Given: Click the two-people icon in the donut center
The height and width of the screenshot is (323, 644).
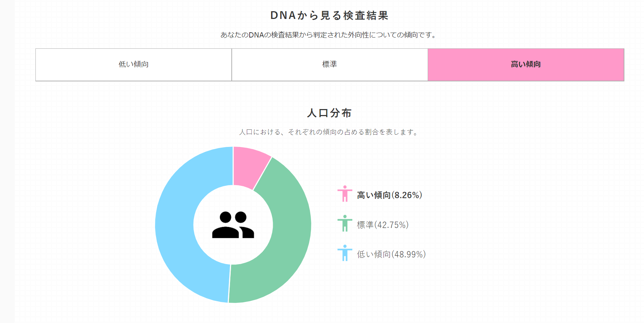Looking at the screenshot, I should coord(233,225).
